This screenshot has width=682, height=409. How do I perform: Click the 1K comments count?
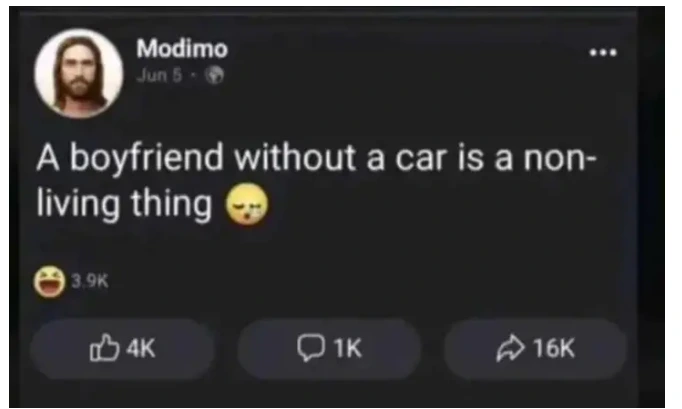[x=348, y=348]
